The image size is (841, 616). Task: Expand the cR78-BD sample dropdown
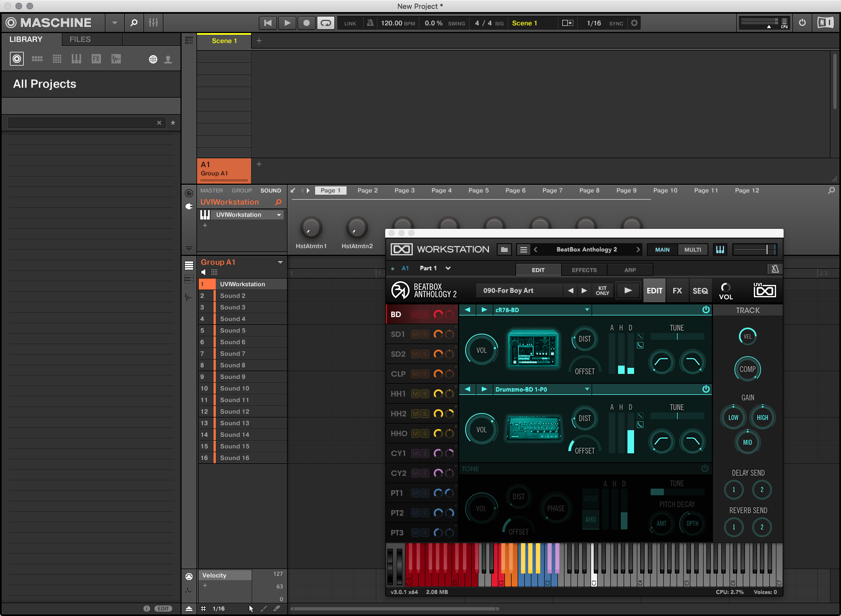[x=587, y=310]
